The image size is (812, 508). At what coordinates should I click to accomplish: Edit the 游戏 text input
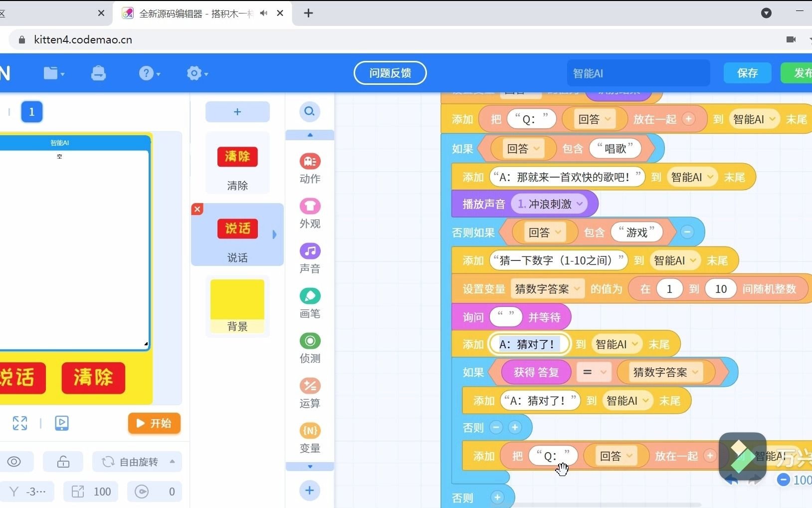tap(636, 232)
